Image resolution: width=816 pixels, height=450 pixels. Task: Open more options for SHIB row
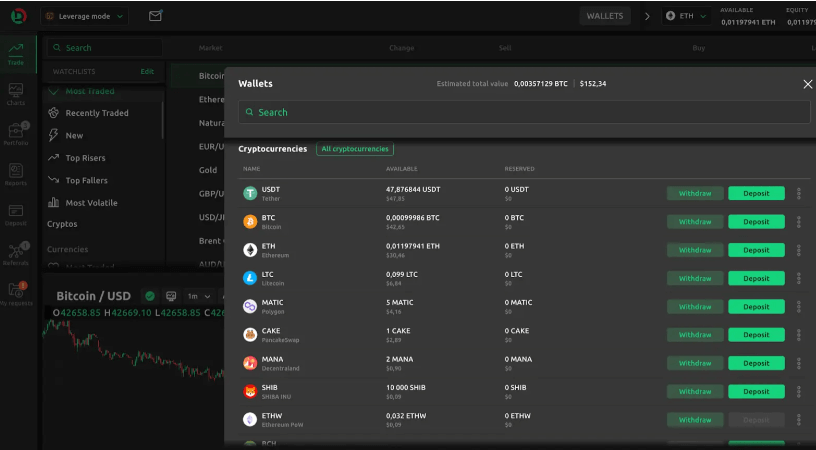coord(798,391)
